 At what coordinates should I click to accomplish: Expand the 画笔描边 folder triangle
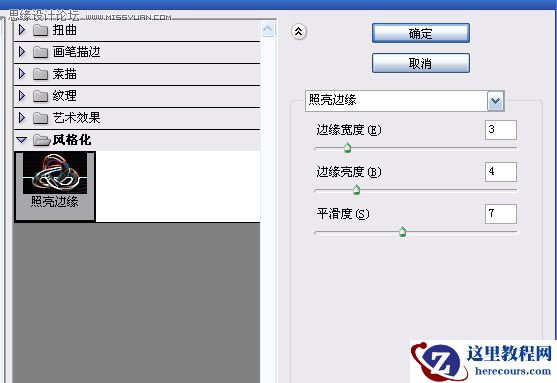click(22, 52)
